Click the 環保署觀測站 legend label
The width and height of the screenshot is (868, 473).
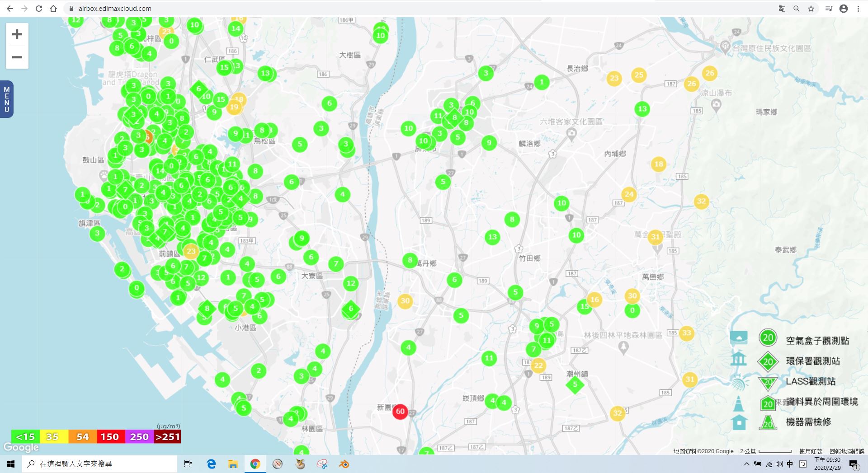[x=813, y=361]
